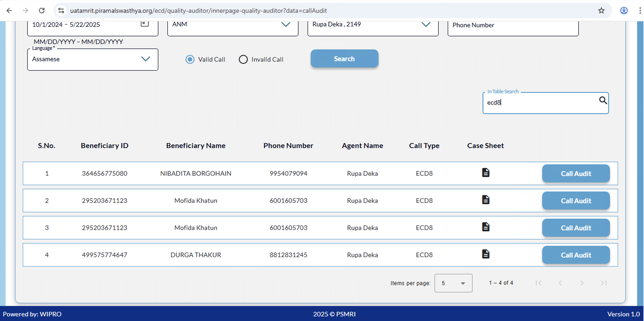Image resolution: width=644 pixels, height=321 pixels.
Task: Select beneficiary ID 499575774647
Action: (104, 255)
